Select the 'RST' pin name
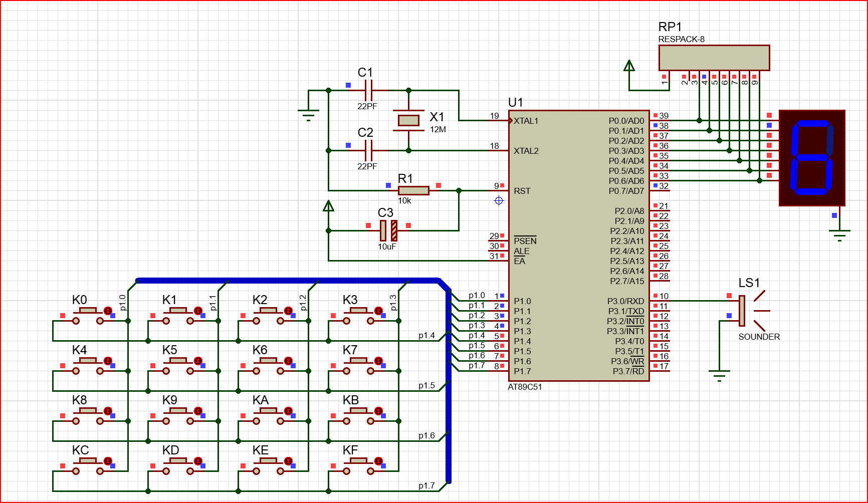This screenshot has height=503, width=868. tap(522, 191)
